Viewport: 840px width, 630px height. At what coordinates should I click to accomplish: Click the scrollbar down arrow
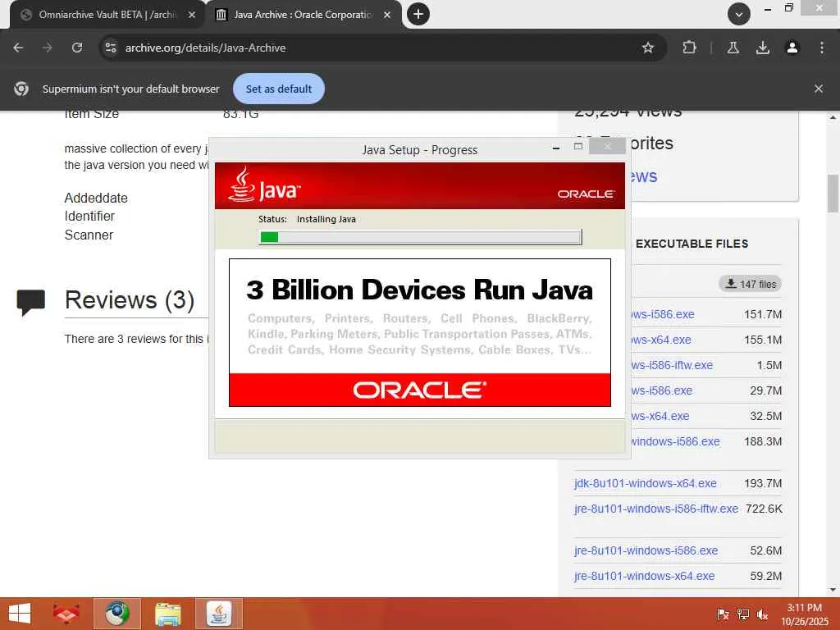833,589
